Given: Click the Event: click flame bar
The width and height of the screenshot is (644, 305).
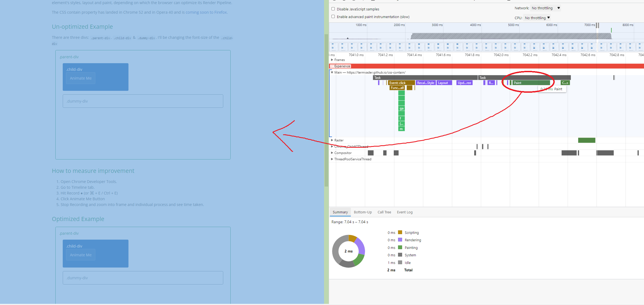Looking at the screenshot, I should click(401, 83).
